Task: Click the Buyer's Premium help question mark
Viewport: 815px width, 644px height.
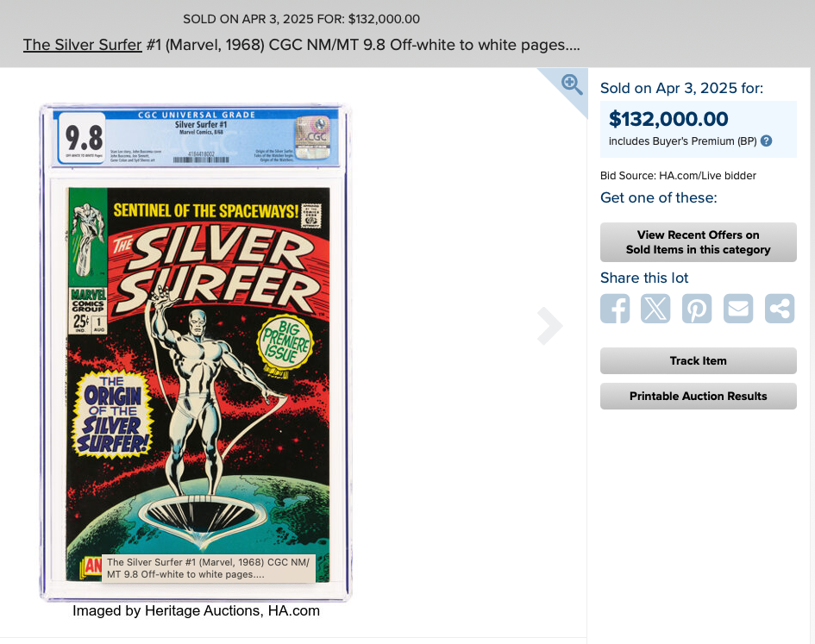Action: (766, 141)
